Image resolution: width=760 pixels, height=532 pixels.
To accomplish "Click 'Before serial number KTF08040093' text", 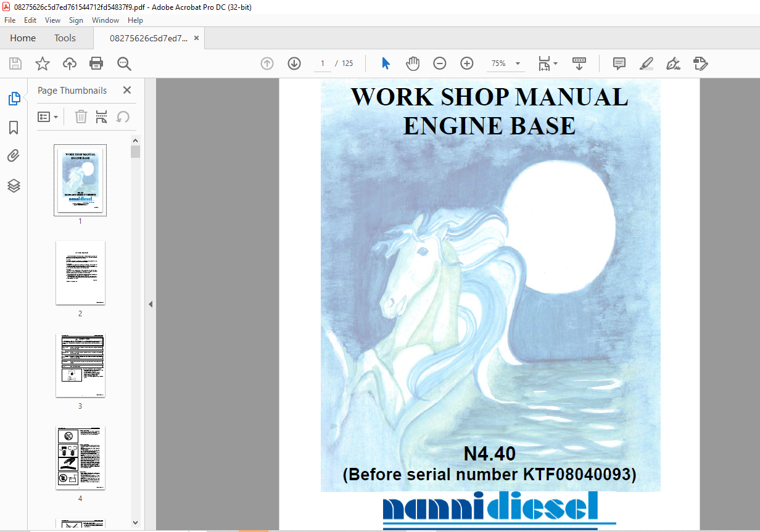I will click(490, 475).
